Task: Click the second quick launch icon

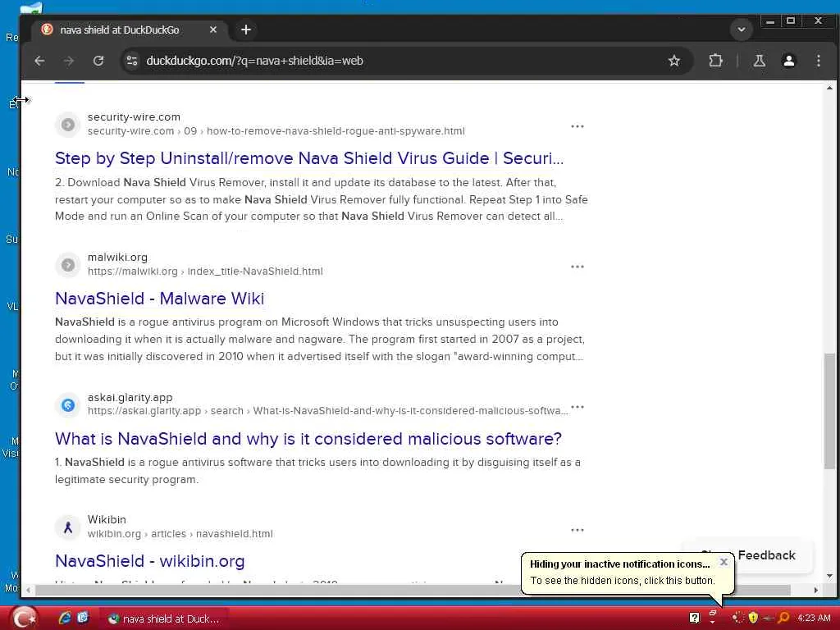Action: click(x=83, y=619)
